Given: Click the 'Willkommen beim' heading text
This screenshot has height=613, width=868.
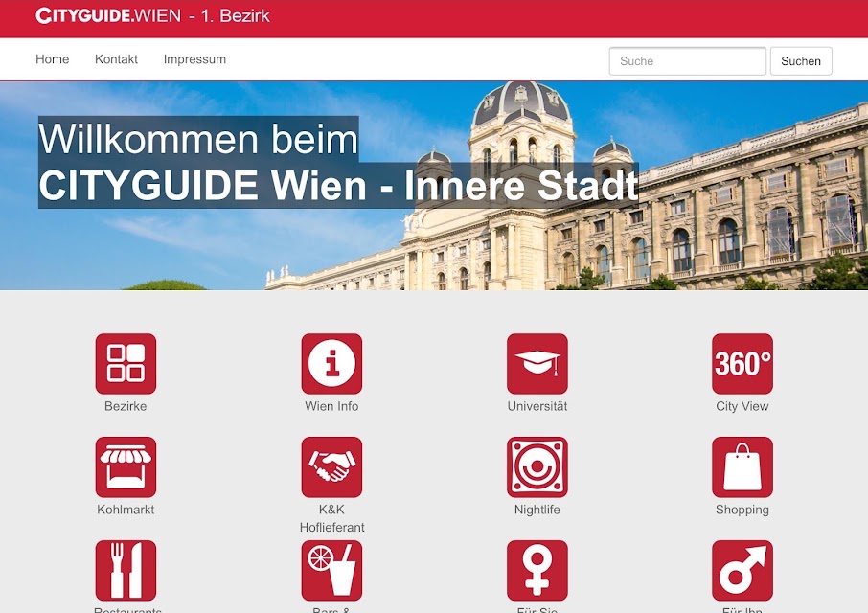Looking at the screenshot, I should [198, 139].
